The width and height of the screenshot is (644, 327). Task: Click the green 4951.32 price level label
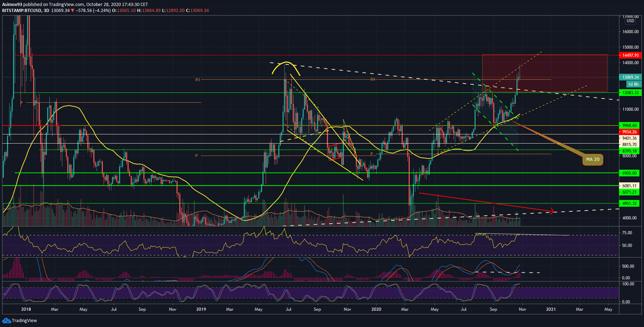629,204
